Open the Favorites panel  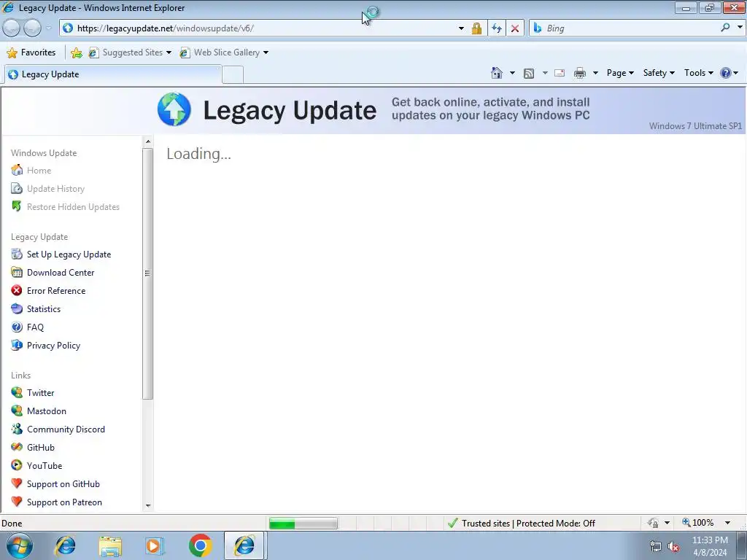click(x=32, y=52)
